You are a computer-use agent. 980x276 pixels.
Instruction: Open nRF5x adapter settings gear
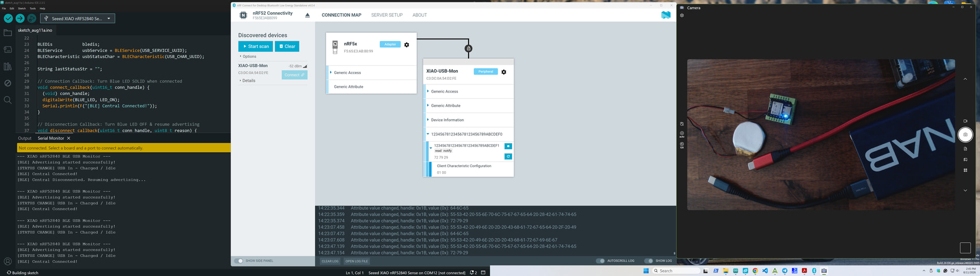tap(407, 45)
